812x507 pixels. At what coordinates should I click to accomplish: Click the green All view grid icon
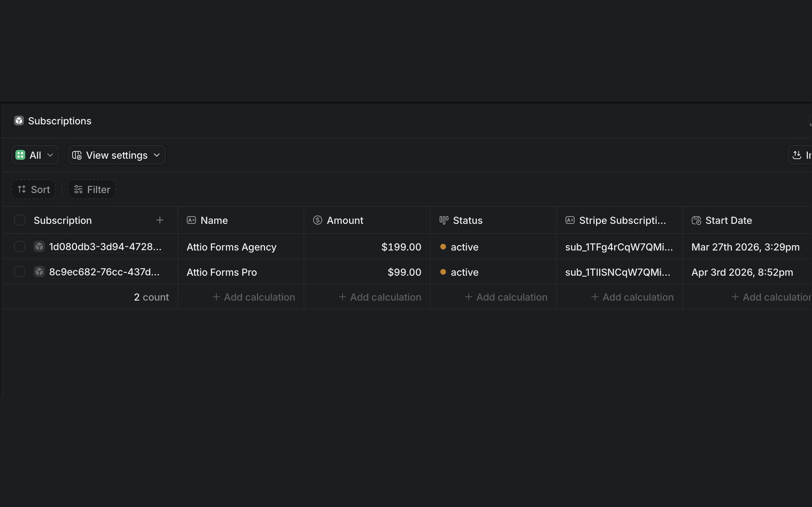coord(20,155)
